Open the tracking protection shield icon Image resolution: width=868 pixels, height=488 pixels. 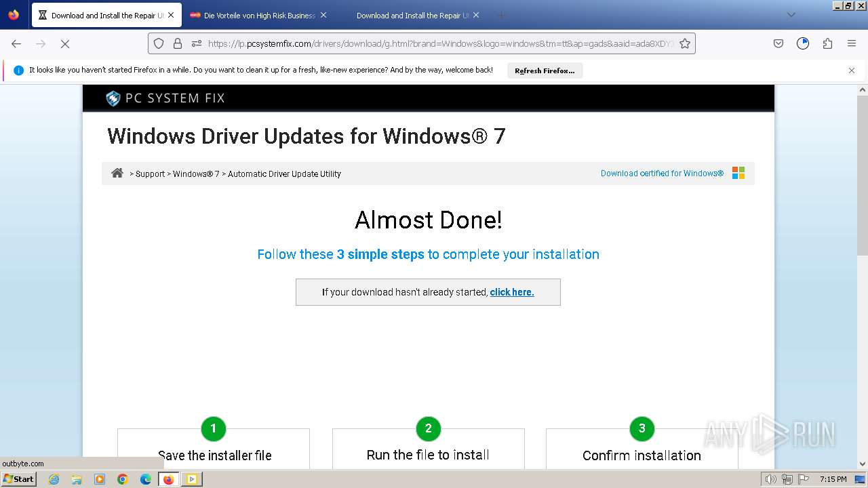click(x=159, y=43)
